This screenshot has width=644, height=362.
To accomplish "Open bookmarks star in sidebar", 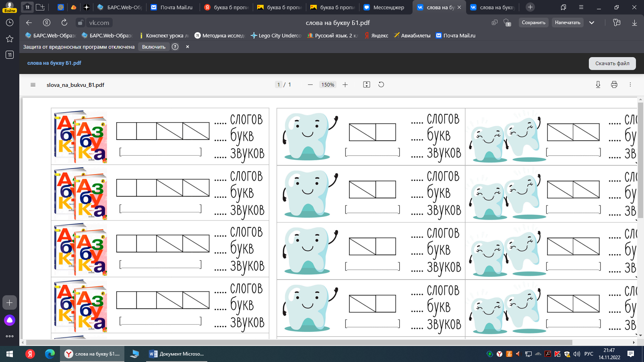I will point(10,39).
